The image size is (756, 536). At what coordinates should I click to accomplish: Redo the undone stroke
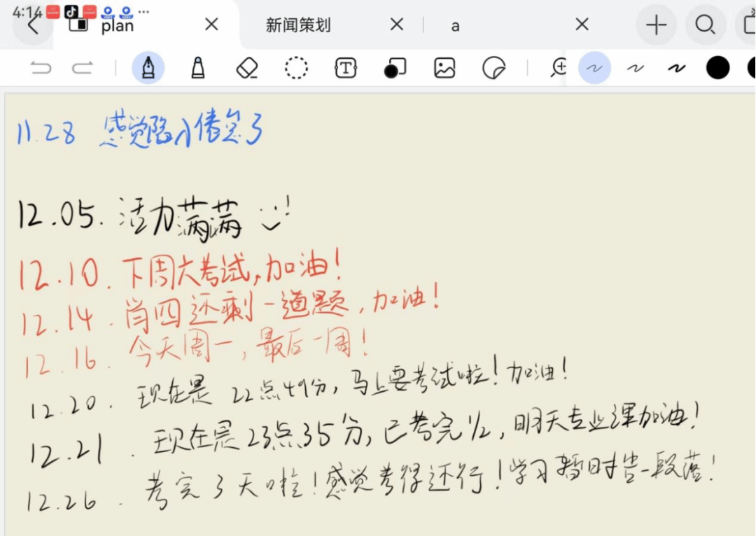point(83,68)
